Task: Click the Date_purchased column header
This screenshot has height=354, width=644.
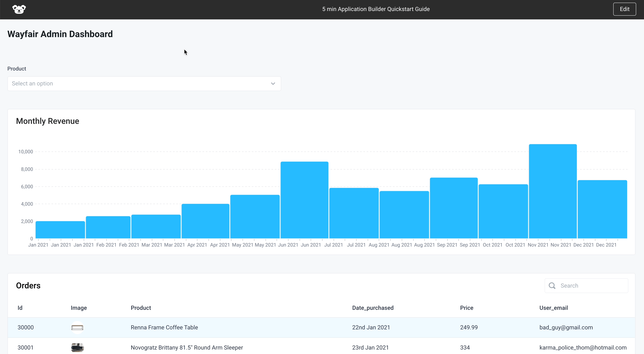Action: coord(373,308)
